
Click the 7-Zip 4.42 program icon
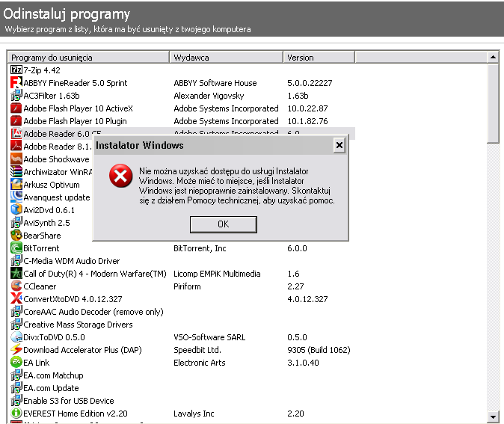click(16, 70)
